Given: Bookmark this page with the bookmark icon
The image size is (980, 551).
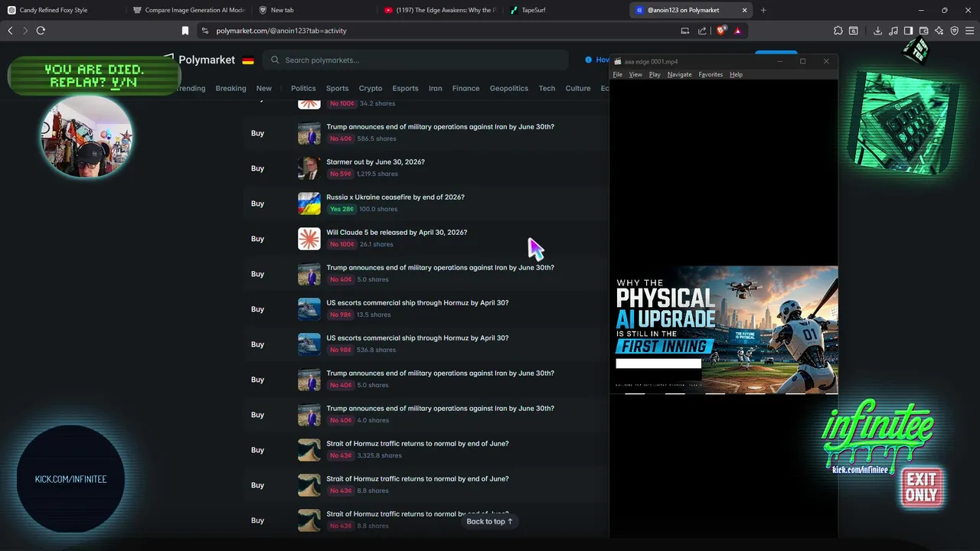Looking at the screenshot, I should click(x=185, y=31).
